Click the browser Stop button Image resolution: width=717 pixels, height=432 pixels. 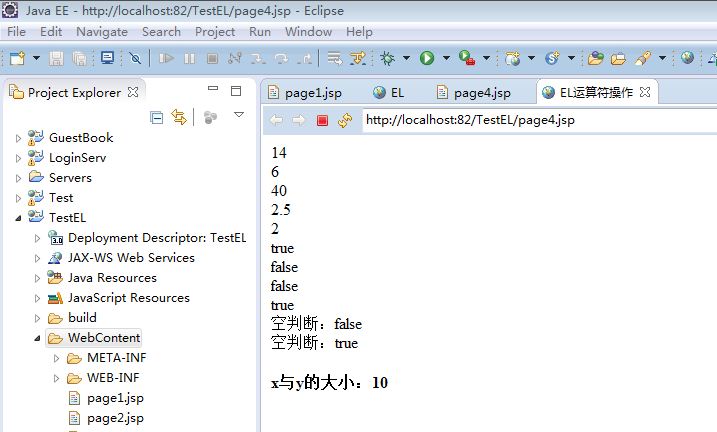pyautogui.click(x=322, y=120)
